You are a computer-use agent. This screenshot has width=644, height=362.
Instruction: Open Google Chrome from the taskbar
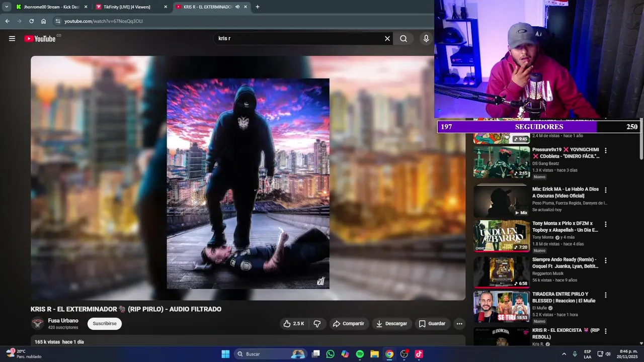pyautogui.click(x=389, y=354)
